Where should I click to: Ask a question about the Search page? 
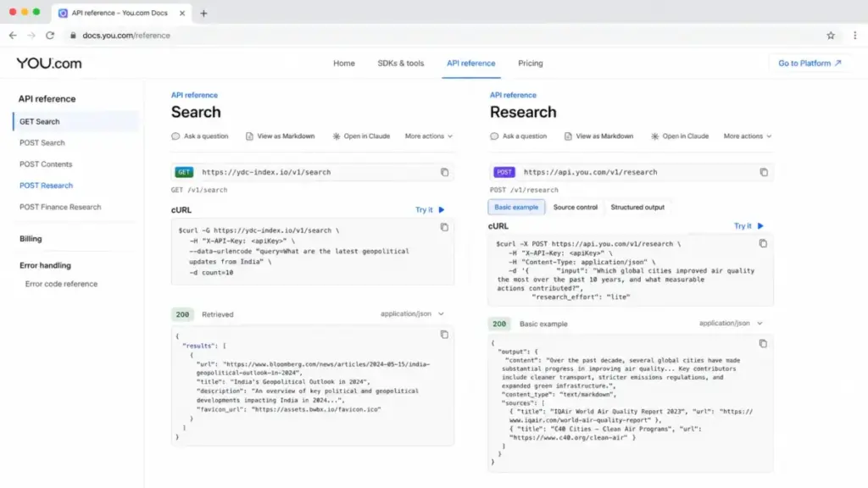pos(200,136)
